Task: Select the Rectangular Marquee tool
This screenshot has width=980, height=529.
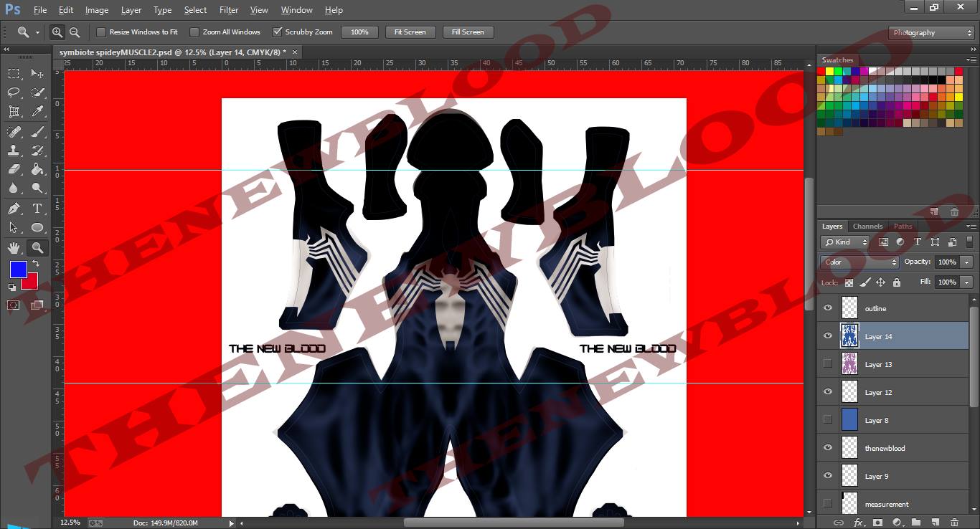Action: [x=14, y=73]
